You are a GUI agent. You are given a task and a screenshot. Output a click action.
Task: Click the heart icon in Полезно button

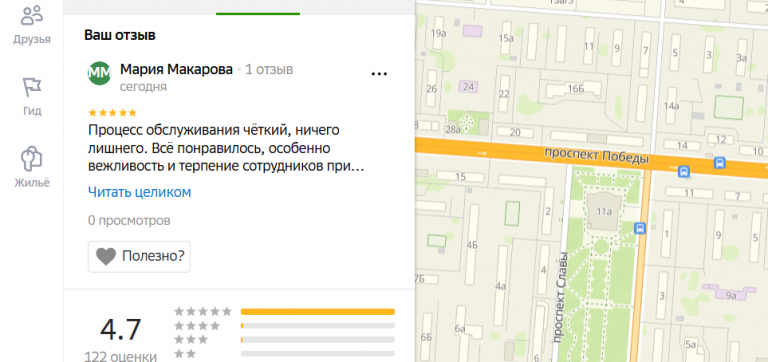106,256
